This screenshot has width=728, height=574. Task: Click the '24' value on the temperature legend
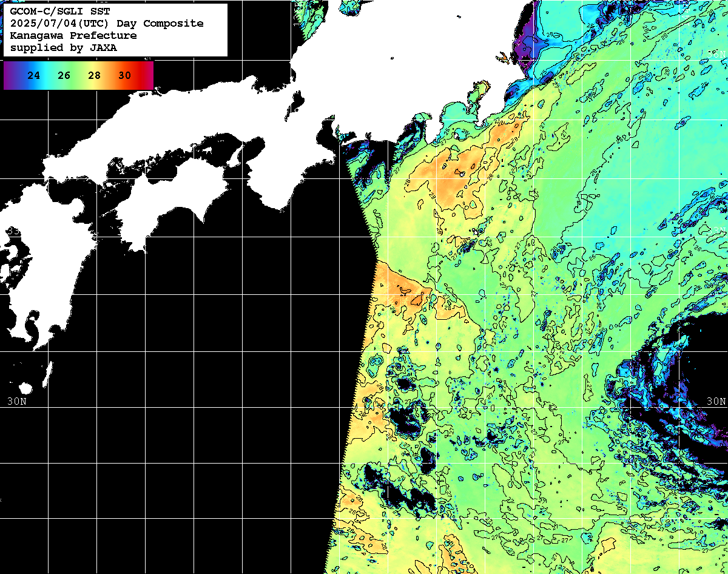34,76
